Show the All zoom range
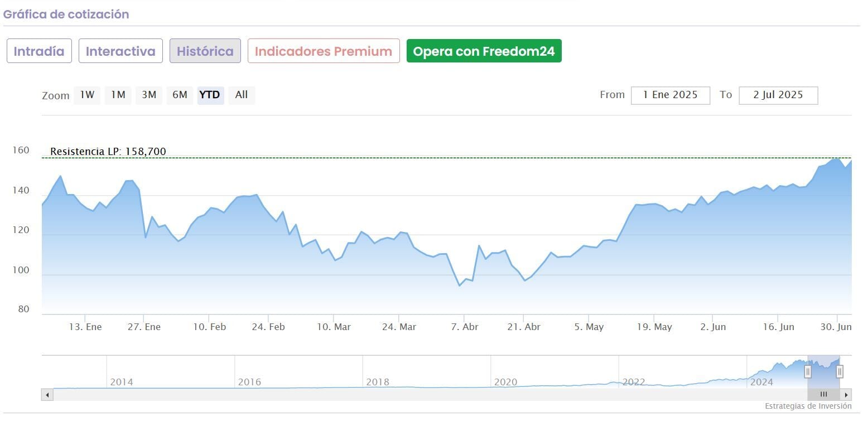868x426 pixels. pyautogui.click(x=242, y=95)
